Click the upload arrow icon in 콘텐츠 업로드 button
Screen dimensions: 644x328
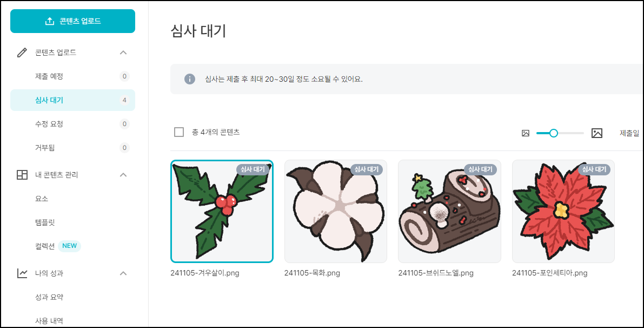pos(49,21)
